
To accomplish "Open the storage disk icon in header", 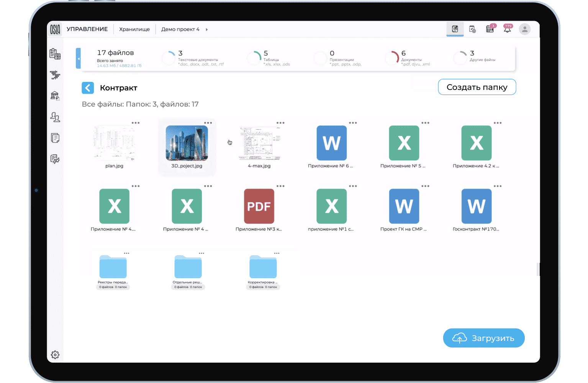I will [x=455, y=29].
